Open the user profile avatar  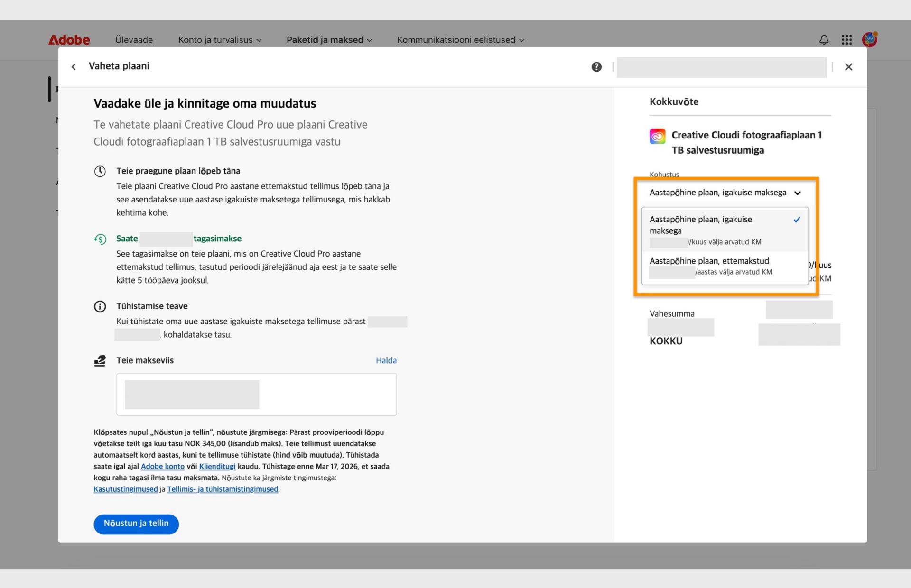pyautogui.click(x=869, y=39)
